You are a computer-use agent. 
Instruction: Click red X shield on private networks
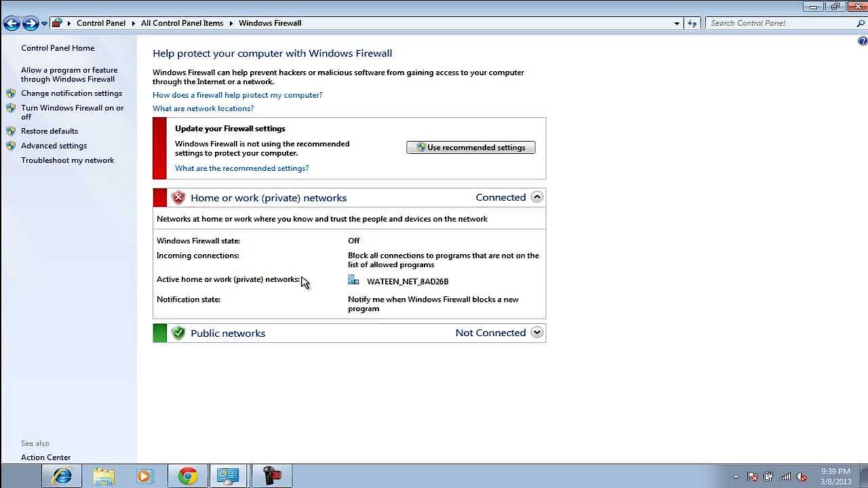point(178,198)
